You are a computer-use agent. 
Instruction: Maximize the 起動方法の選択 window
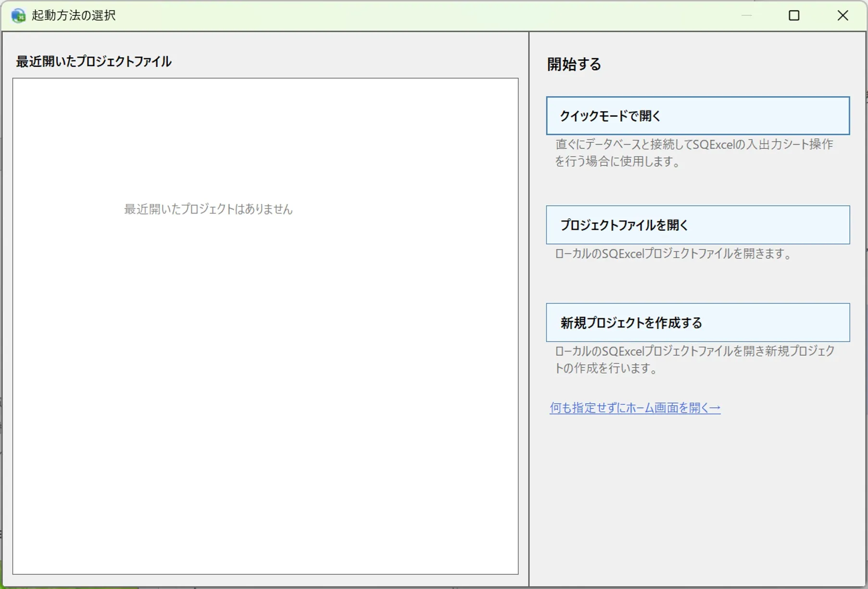coord(794,15)
